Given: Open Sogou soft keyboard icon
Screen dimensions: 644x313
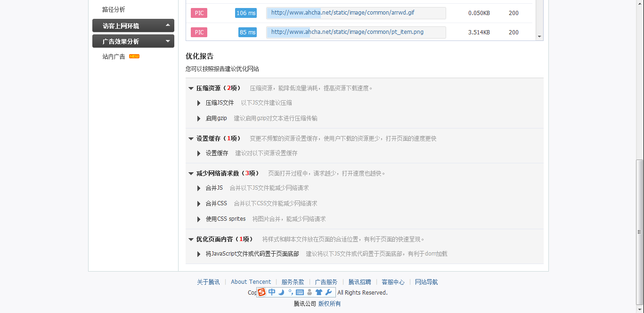Looking at the screenshot, I should [300, 292].
